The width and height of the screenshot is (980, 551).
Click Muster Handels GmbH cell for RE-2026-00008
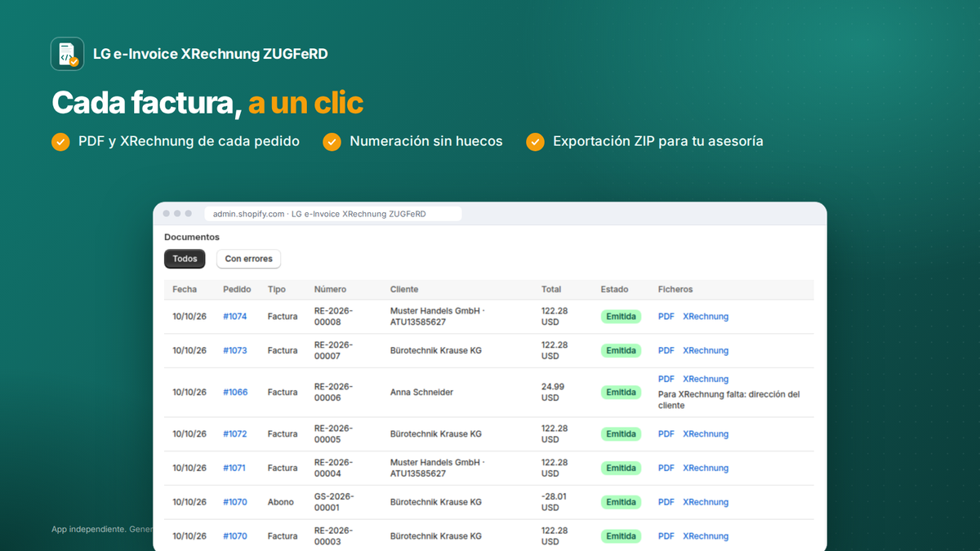(x=438, y=317)
